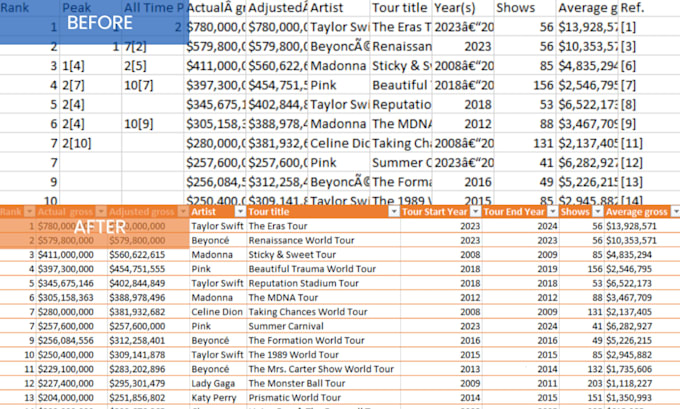Image resolution: width=680 pixels, height=409 pixels.
Task: Select the Celine Dion cell in orange table
Action: click(218, 312)
